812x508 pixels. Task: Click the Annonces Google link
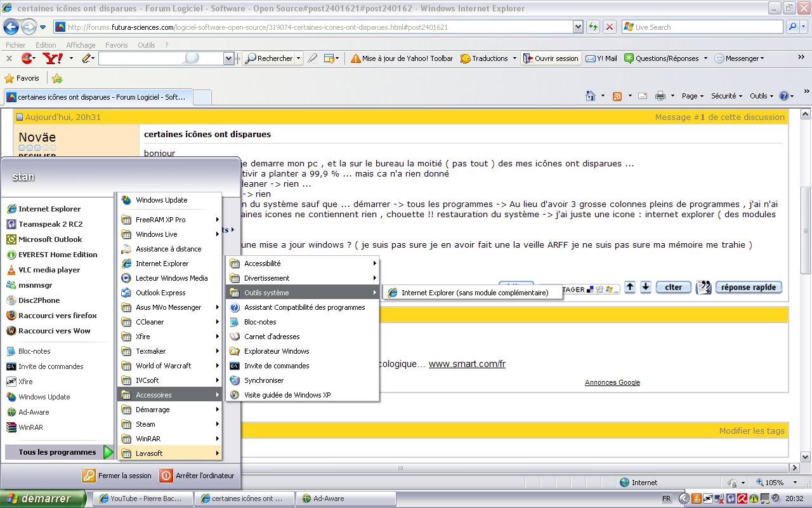tap(612, 382)
